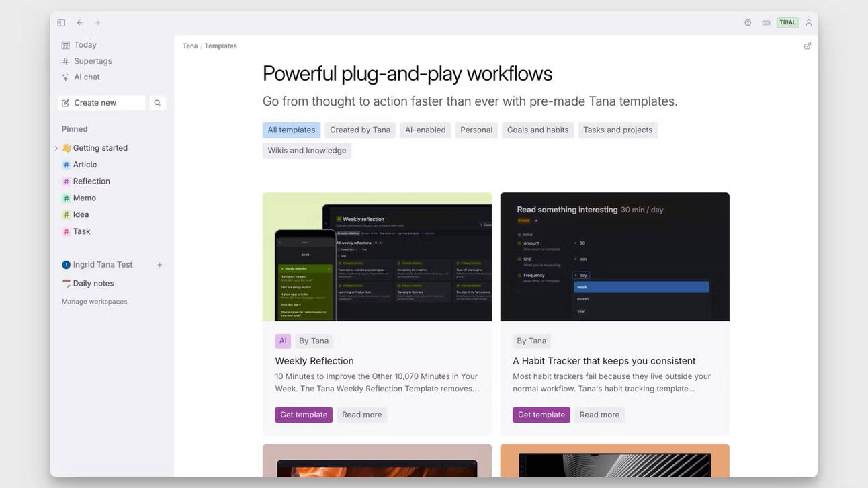This screenshot has height=488, width=868.
Task: Click the search magnifier icon
Action: click(157, 103)
